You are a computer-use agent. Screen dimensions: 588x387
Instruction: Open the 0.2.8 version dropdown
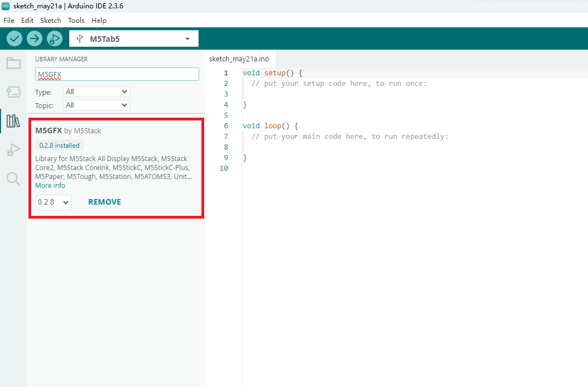click(53, 202)
